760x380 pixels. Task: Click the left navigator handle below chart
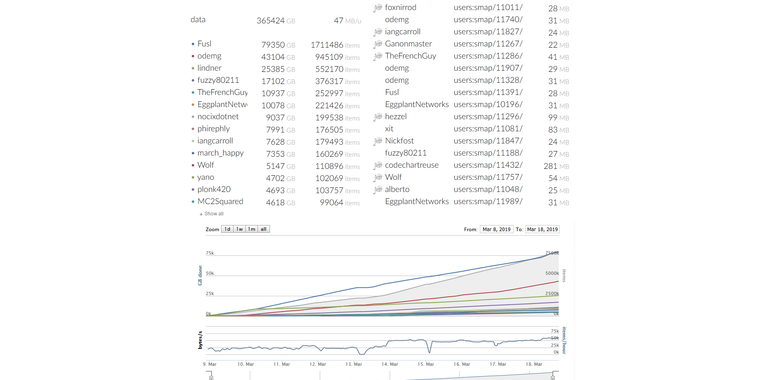211,376
